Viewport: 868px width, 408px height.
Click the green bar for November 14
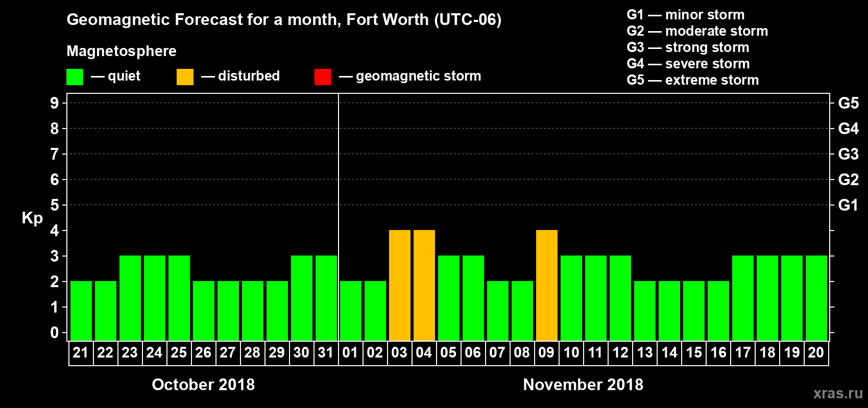pyautogui.click(x=669, y=311)
